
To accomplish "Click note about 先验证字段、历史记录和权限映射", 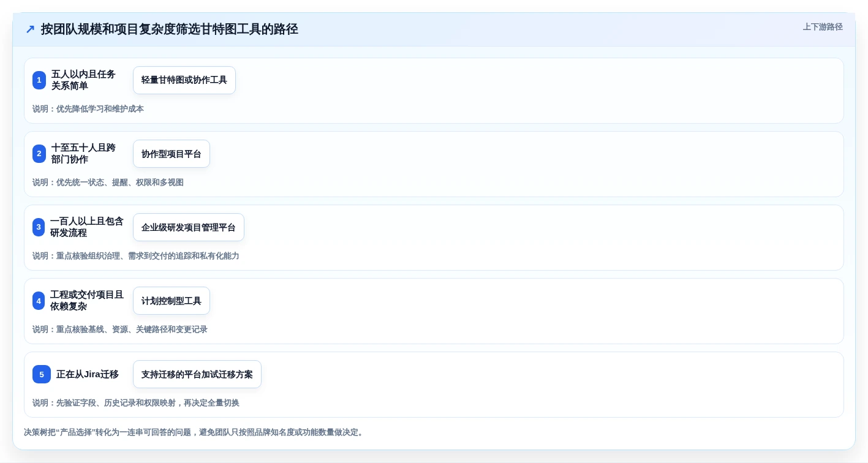I will [136, 403].
